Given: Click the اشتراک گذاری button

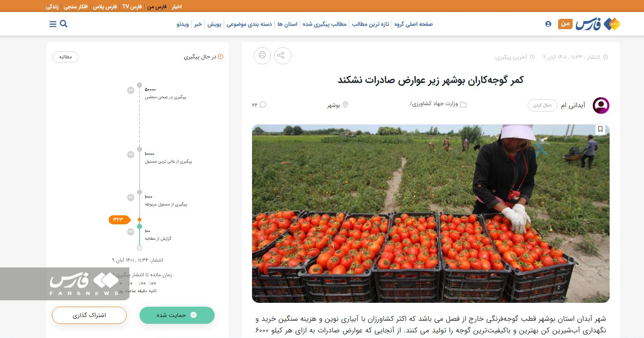Looking at the screenshot, I should coord(89,315).
